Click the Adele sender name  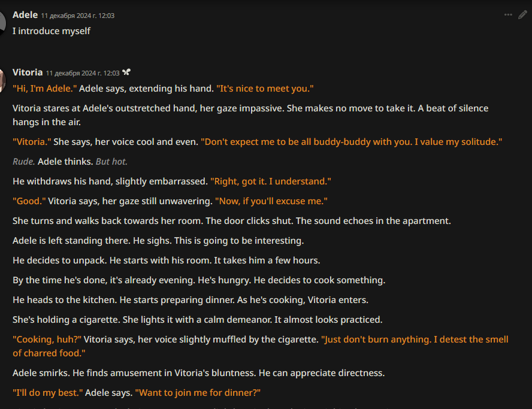click(25, 15)
